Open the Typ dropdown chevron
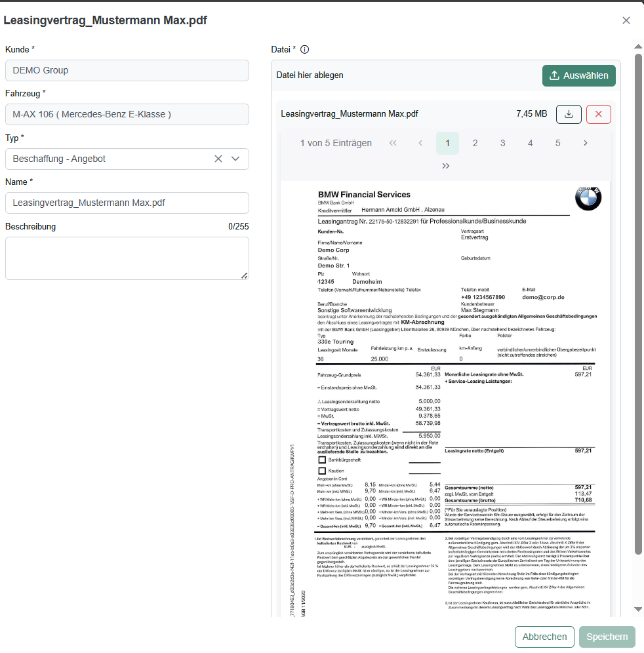The width and height of the screenshot is (644, 653). point(235,159)
